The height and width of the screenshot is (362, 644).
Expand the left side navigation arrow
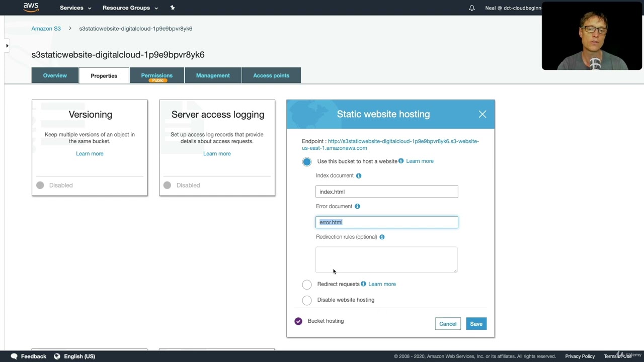(x=7, y=46)
